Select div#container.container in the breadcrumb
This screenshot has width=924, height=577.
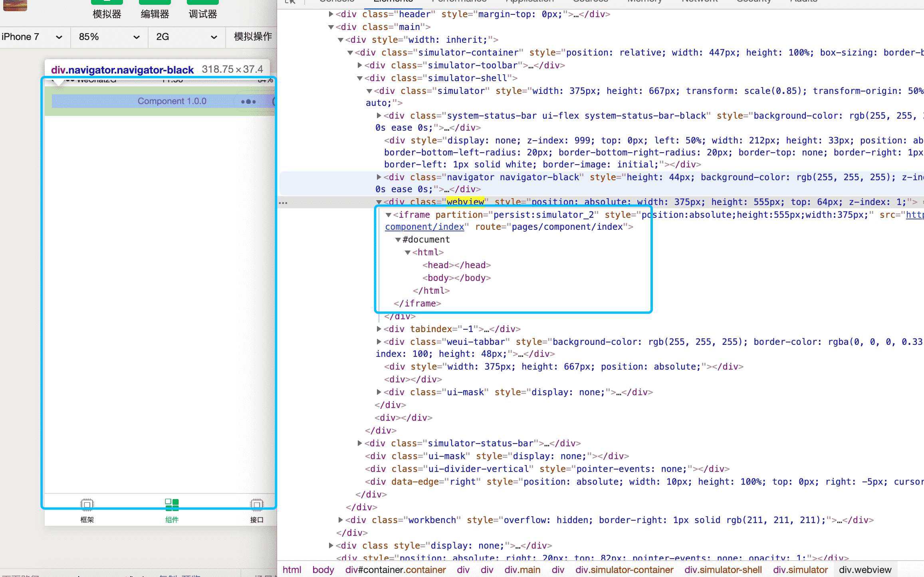point(395,570)
